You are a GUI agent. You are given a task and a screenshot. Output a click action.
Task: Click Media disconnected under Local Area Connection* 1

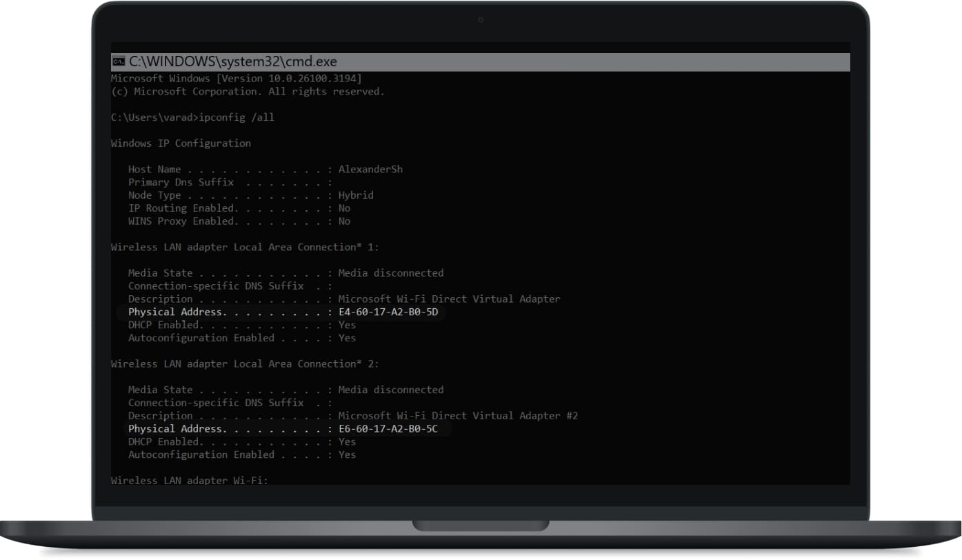click(x=390, y=273)
